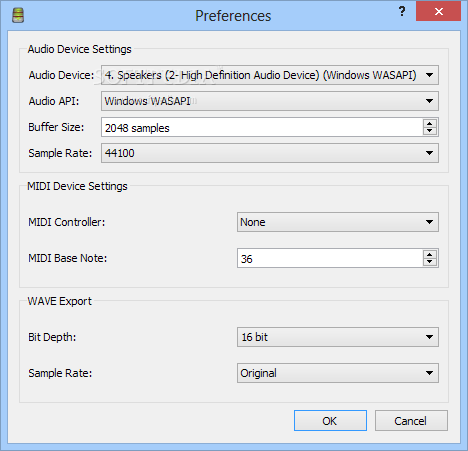The image size is (468, 451).
Task: Click the Audio Device dropdown arrow
Action: click(x=429, y=75)
